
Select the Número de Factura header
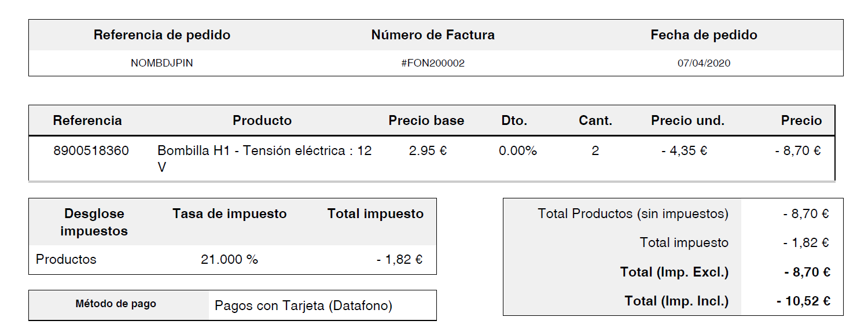433,35
